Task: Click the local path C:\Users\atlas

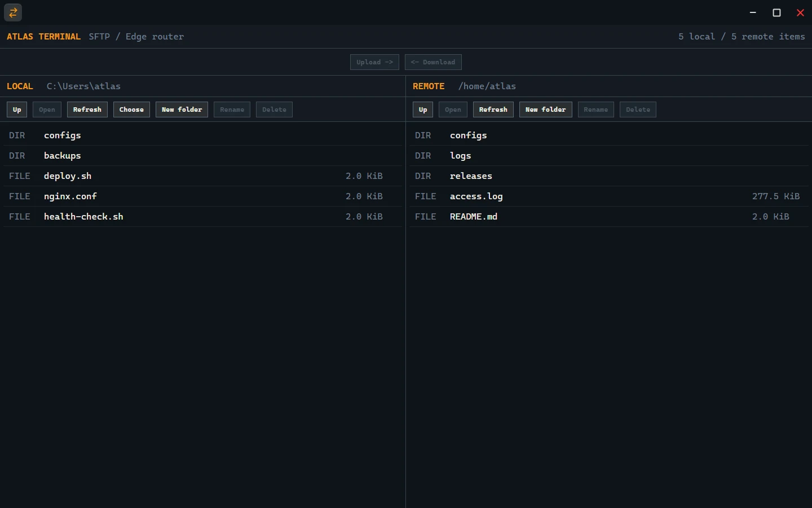Action: pyautogui.click(x=83, y=86)
